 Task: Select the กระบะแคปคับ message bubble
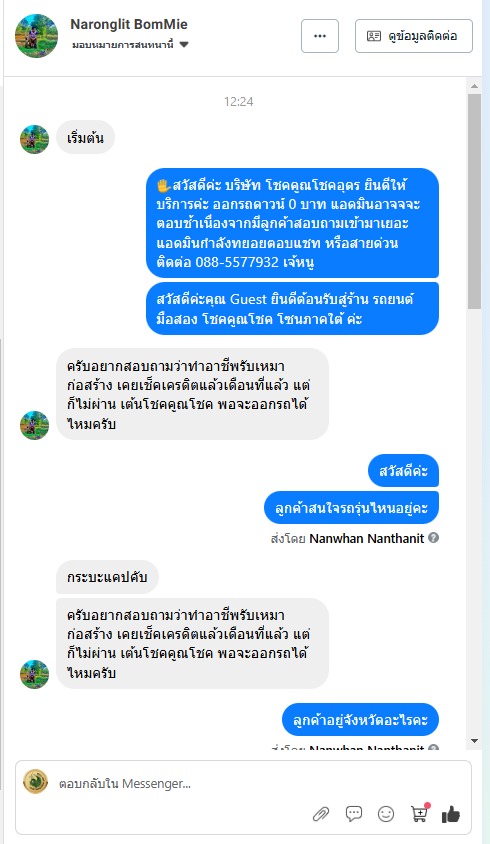(x=107, y=577)
